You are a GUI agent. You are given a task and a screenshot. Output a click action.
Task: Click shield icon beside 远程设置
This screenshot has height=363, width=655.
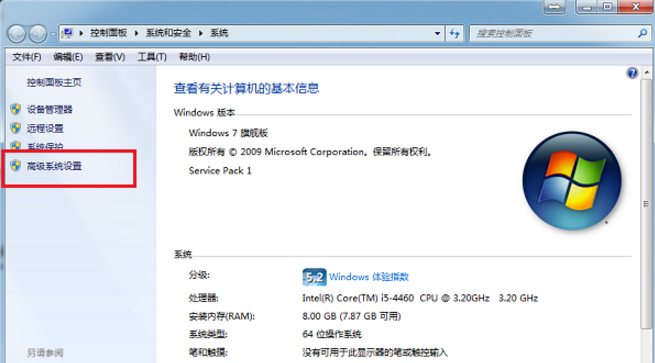[x=16, y=128]
